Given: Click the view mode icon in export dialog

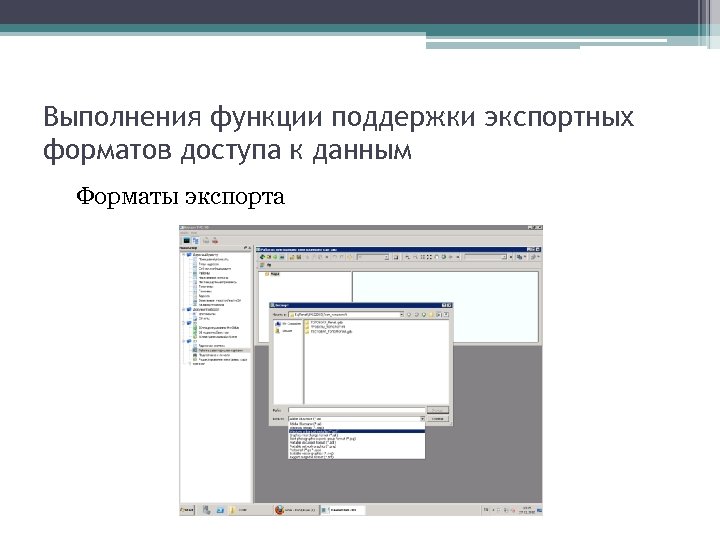Looking at the screenshot, I should tap(439, 315).
